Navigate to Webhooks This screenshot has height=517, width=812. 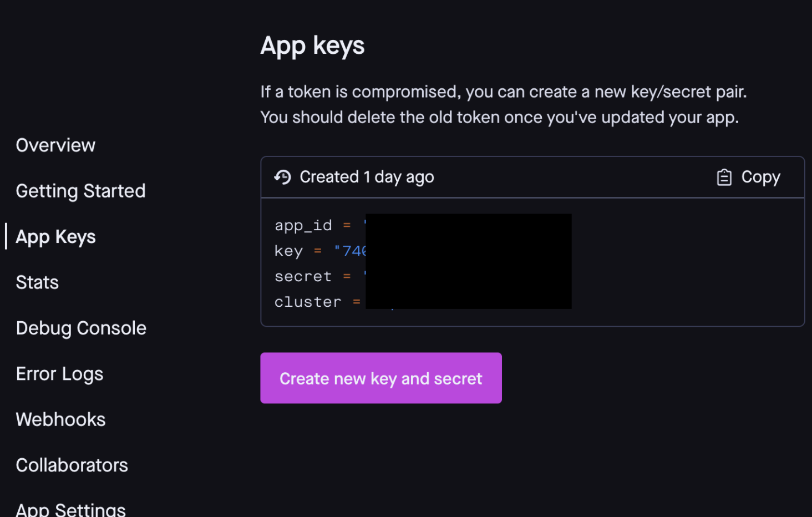click(61, 419)
